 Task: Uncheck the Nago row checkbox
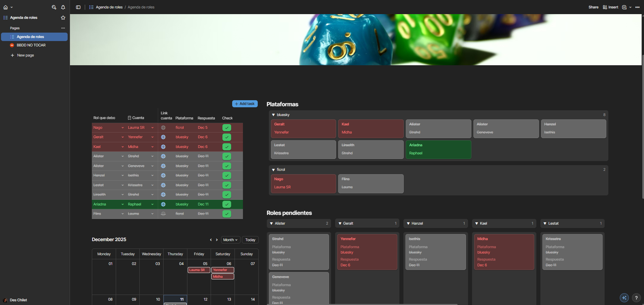[226, 128]
